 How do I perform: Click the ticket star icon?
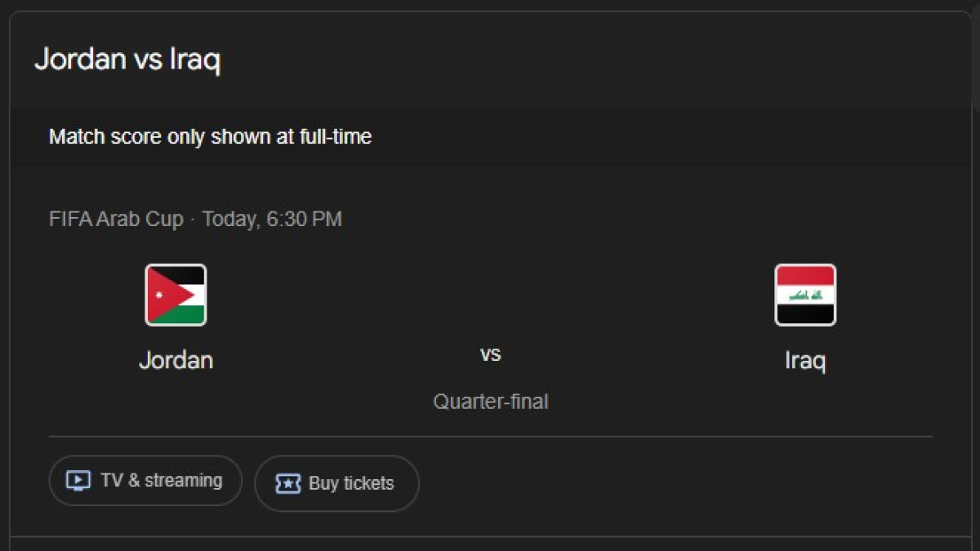[x=287, y=483]
